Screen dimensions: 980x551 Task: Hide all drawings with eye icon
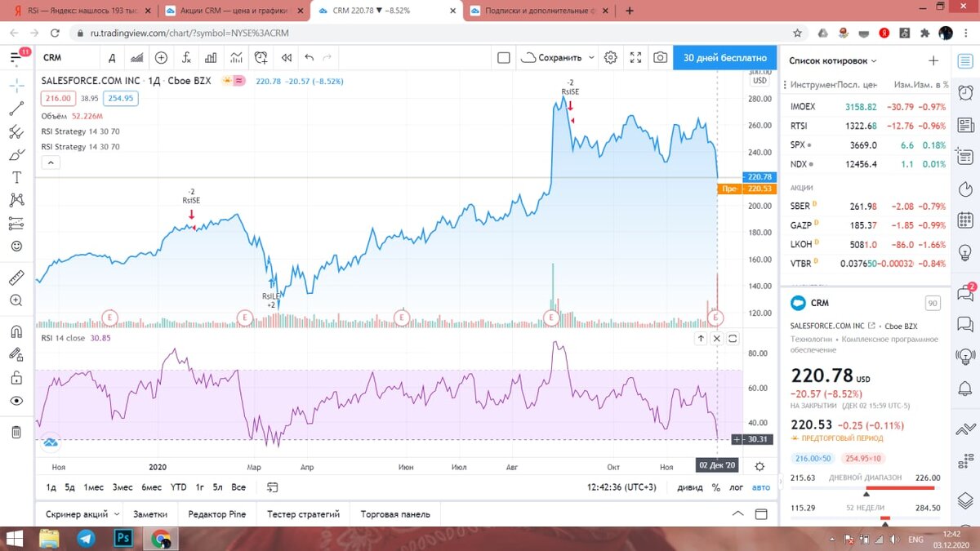[16, 401]
